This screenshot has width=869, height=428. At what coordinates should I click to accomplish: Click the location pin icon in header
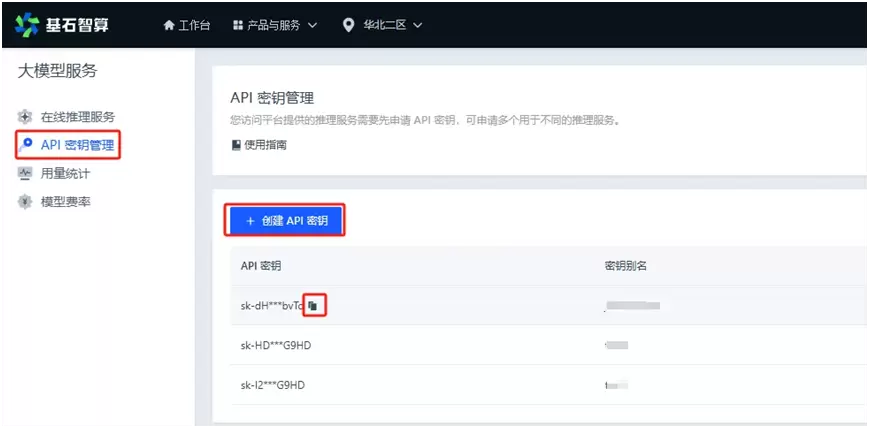[348, 25]
